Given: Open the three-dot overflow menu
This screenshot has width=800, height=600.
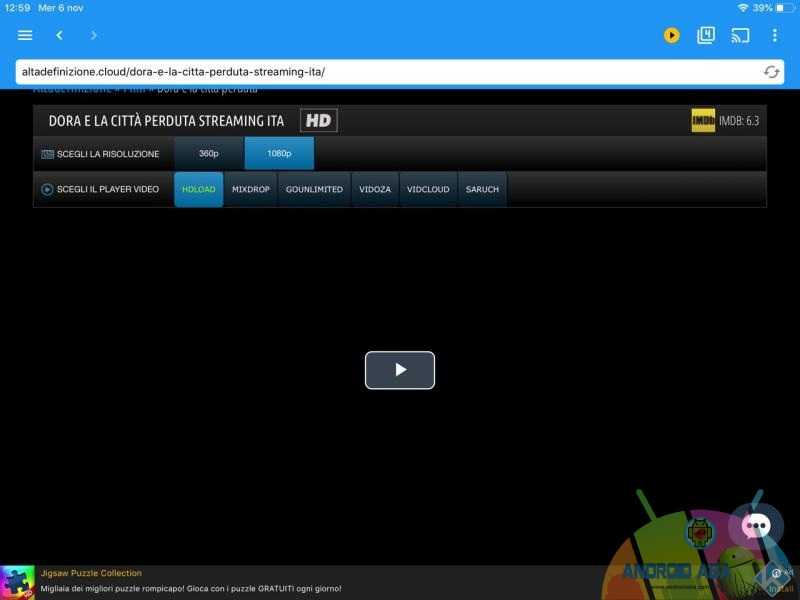Looking at the screenshot, I should (x=774, y=35).
